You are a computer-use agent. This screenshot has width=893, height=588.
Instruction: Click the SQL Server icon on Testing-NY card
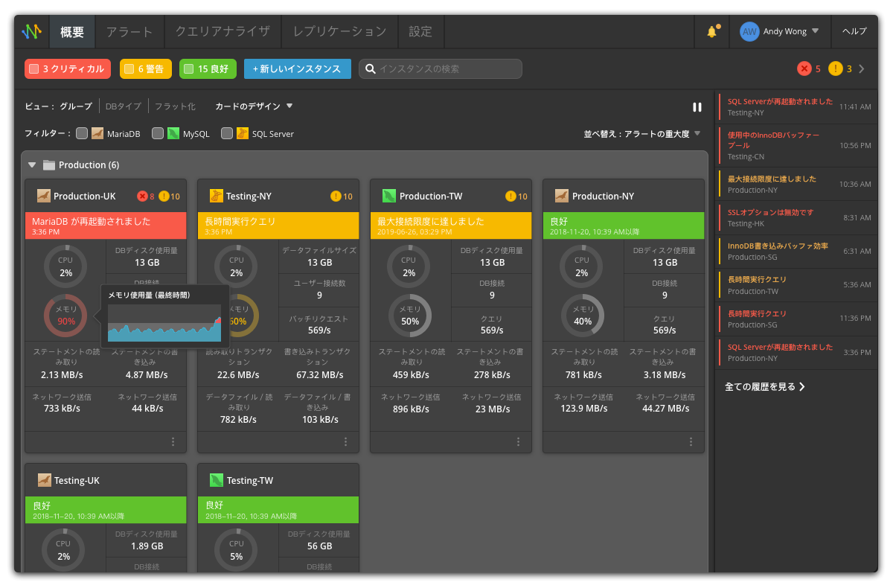pyautogui.click(x=217, y=196)
